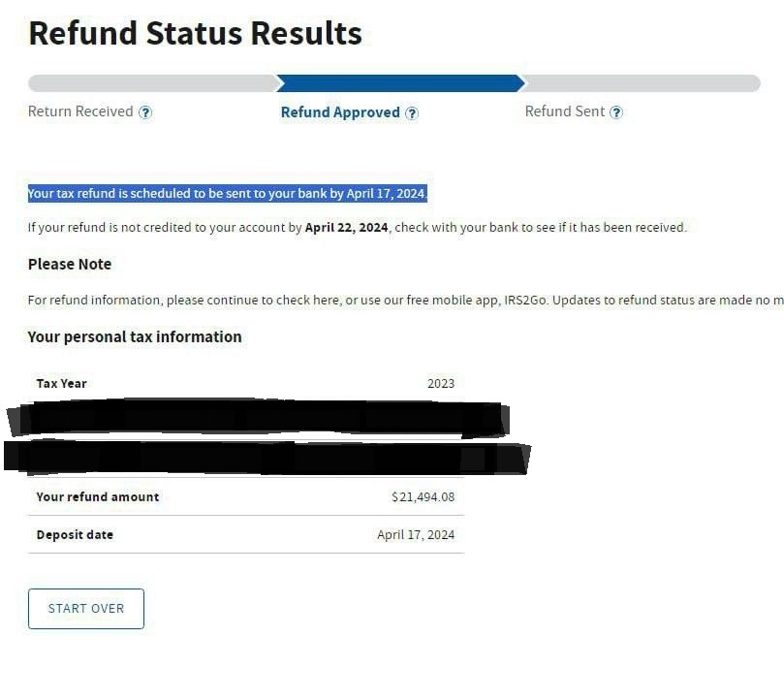784x700 pixels.
Task: Click the highlighted refund scheduled sentence
Action: [228, 193]
